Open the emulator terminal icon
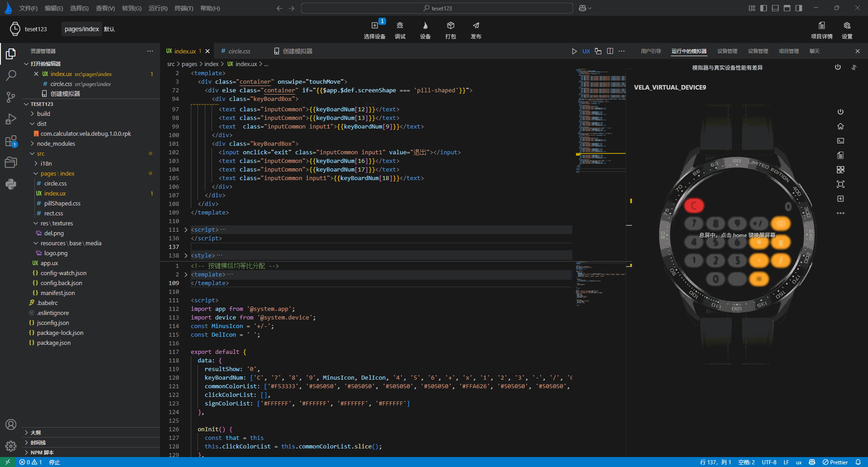Image resolution: width=868 pixels, height=467 pixels. tap(840, 141)
